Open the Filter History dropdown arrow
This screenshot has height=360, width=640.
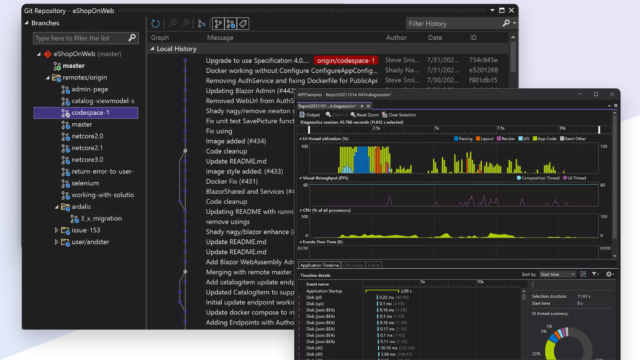click(514, 23)
